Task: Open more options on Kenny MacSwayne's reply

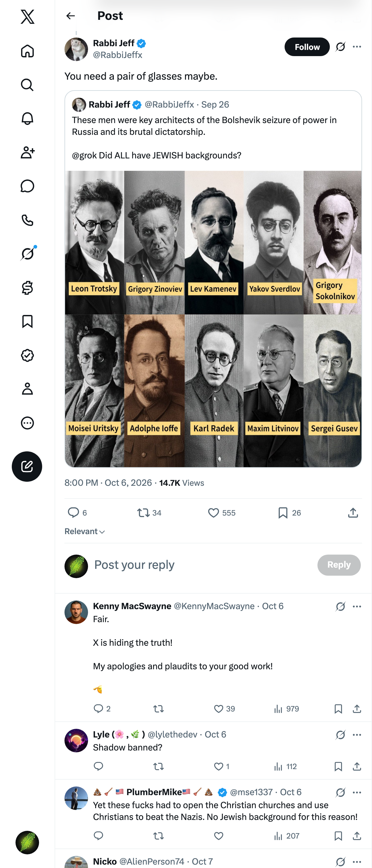Action: click(x=357, y=606)
